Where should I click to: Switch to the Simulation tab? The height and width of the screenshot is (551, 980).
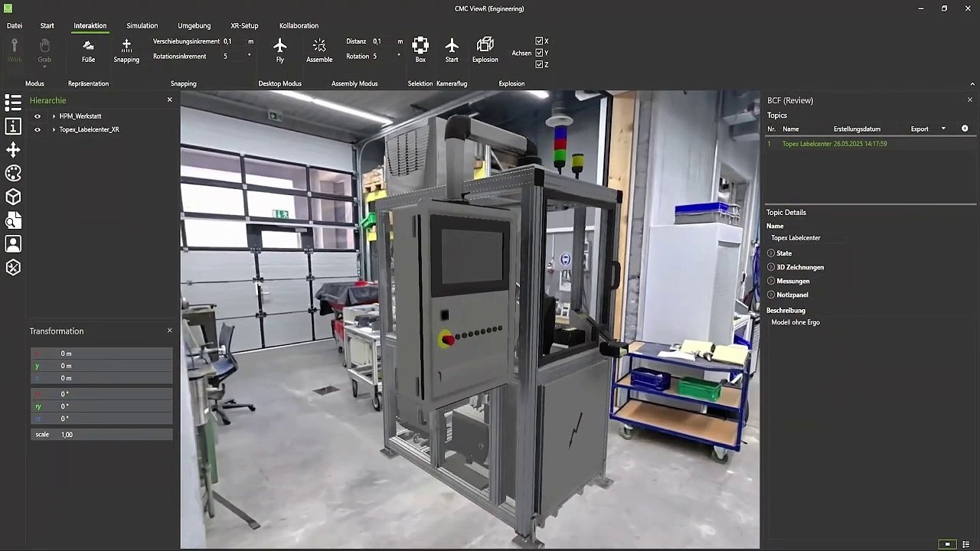coord(142,25)
